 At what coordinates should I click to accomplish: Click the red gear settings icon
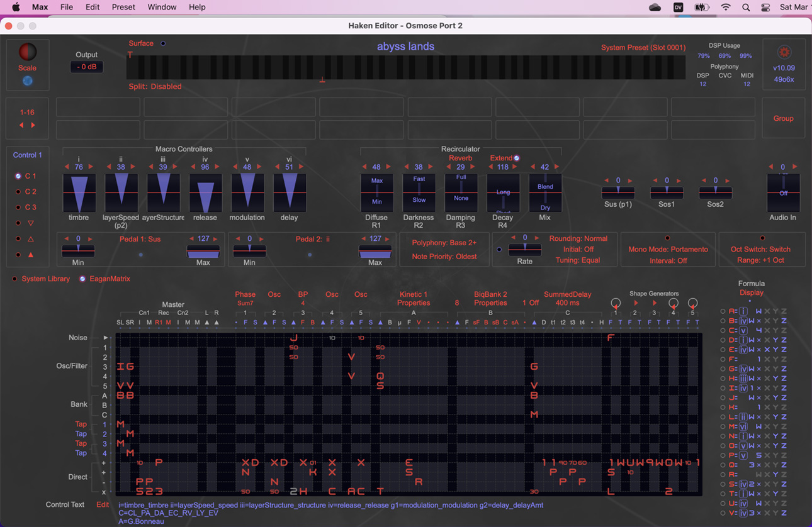pyautogui.click(x=784, y=52)
